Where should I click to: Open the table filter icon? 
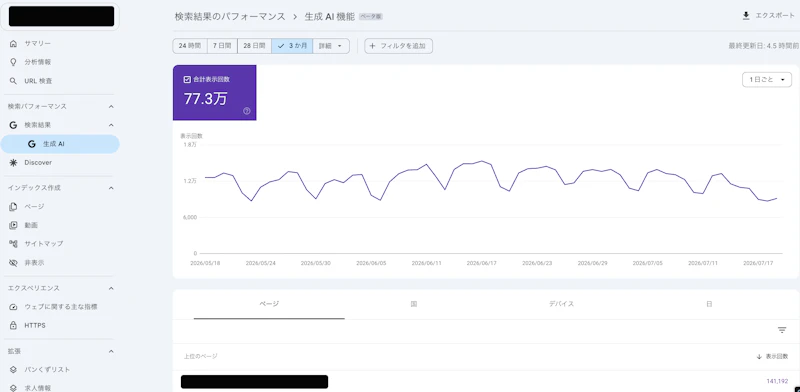pos(782,330)
